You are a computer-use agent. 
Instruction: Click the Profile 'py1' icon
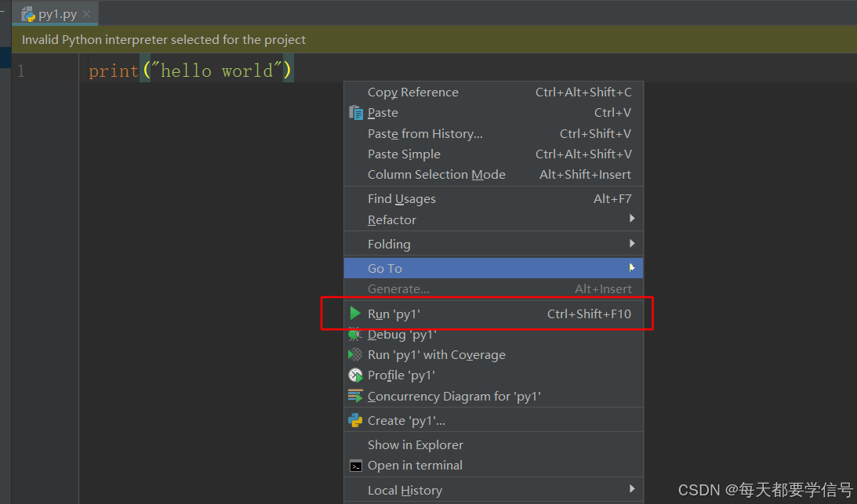point(355,375)
